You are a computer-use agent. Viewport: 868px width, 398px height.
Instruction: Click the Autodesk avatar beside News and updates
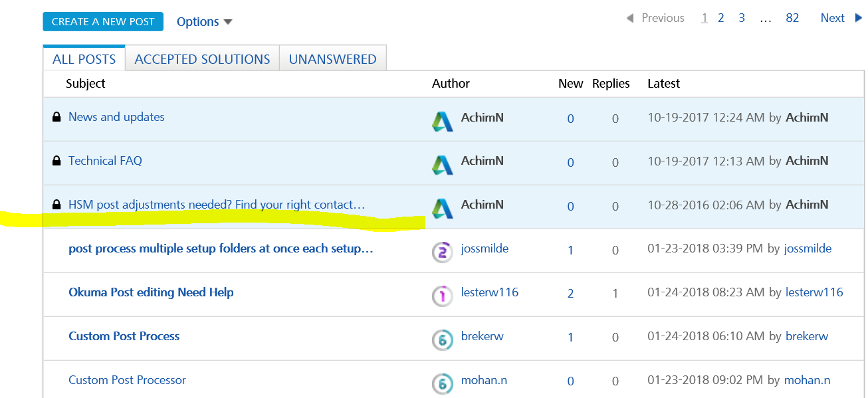[x=443, y=120]
